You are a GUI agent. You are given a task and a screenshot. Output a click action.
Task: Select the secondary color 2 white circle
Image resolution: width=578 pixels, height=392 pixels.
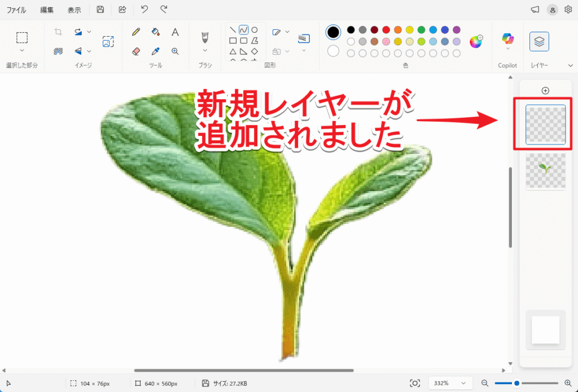click(x=333, y=51)
